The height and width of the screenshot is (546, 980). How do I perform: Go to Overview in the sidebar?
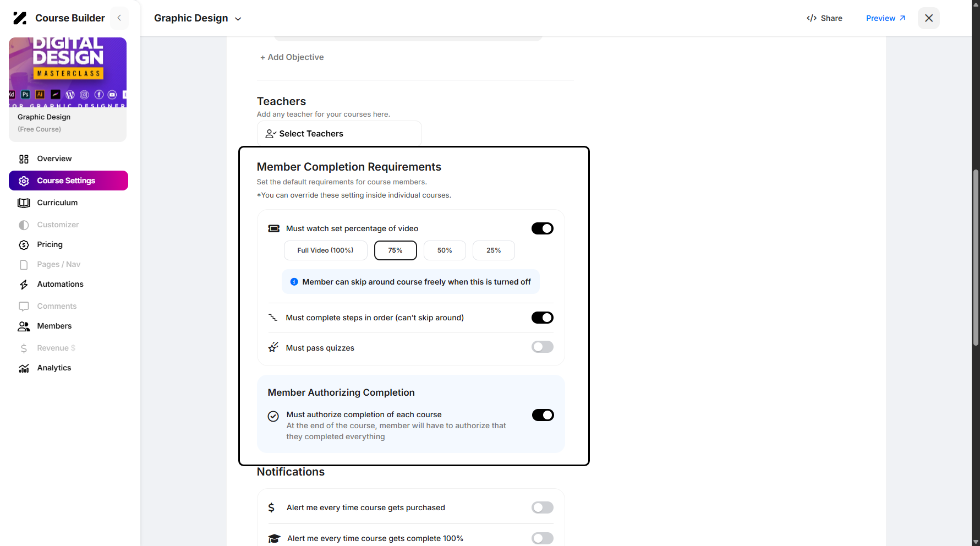pos(54,159)
